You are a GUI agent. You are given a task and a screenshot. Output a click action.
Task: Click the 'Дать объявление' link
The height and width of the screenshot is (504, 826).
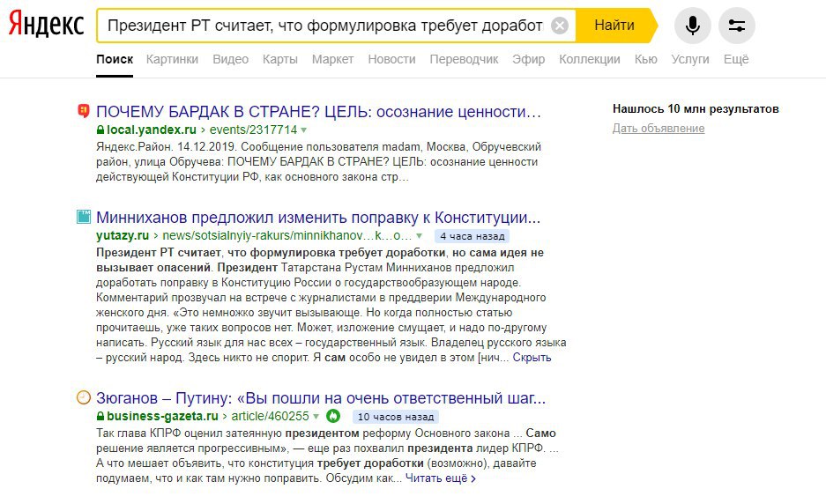coord(658,129)
